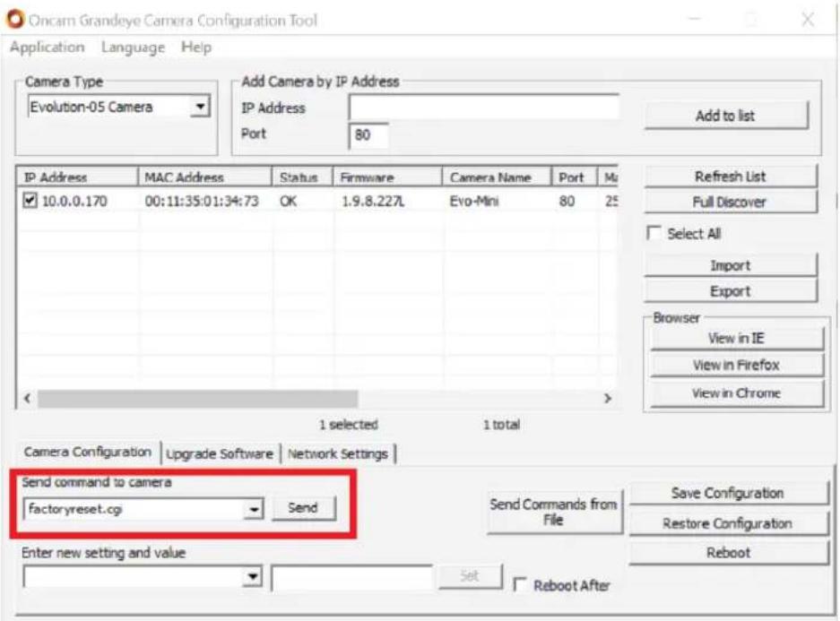Viewport: 840px width, 621px height.
Task: Sort by the Firmware column header
Action: [388, 177]
